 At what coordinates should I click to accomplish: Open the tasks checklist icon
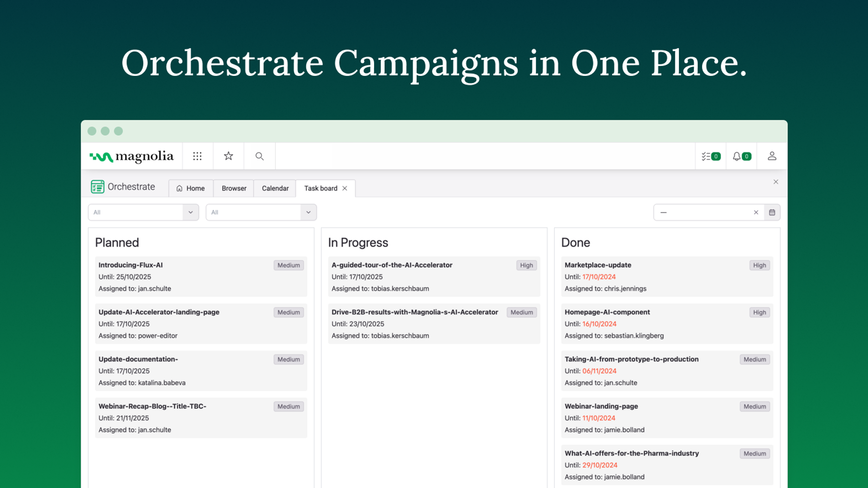pos(711,156)
